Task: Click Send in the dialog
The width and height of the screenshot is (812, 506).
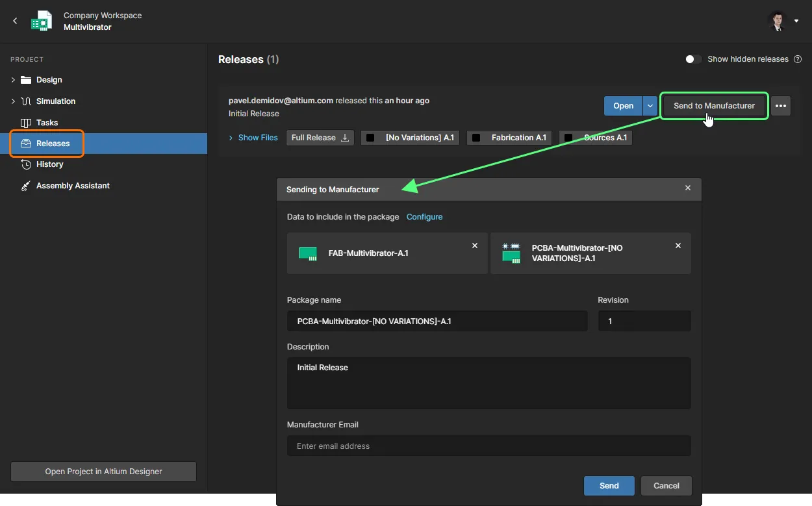Action: click(609, 486)
